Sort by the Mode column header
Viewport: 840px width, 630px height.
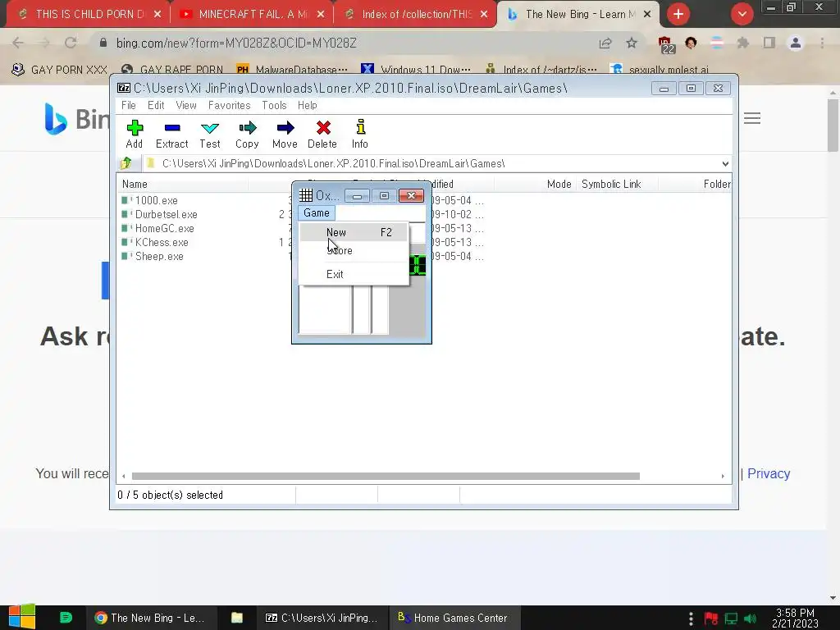[536, 185]
